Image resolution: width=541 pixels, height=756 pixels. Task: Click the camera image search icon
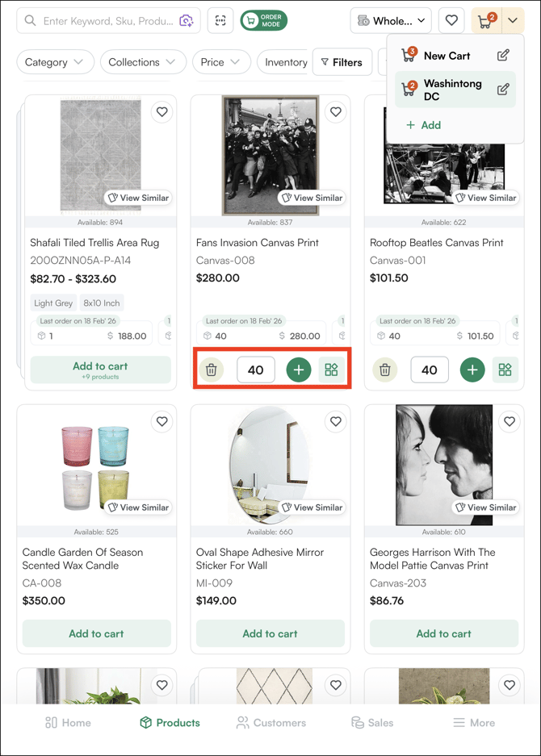[187, 21]
